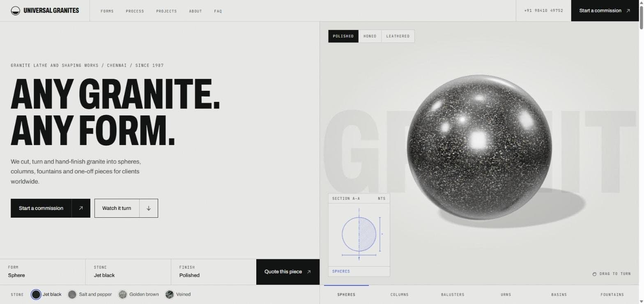Click the Watch it turn button
The height and width of the screenshot is (304, 644).
[x=126, y=208]
